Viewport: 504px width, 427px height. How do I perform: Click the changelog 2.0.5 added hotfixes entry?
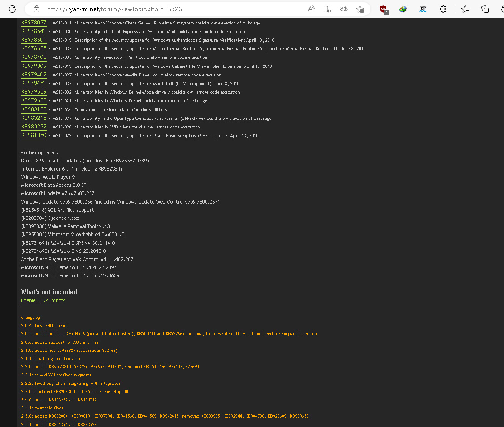coord(169,334)
